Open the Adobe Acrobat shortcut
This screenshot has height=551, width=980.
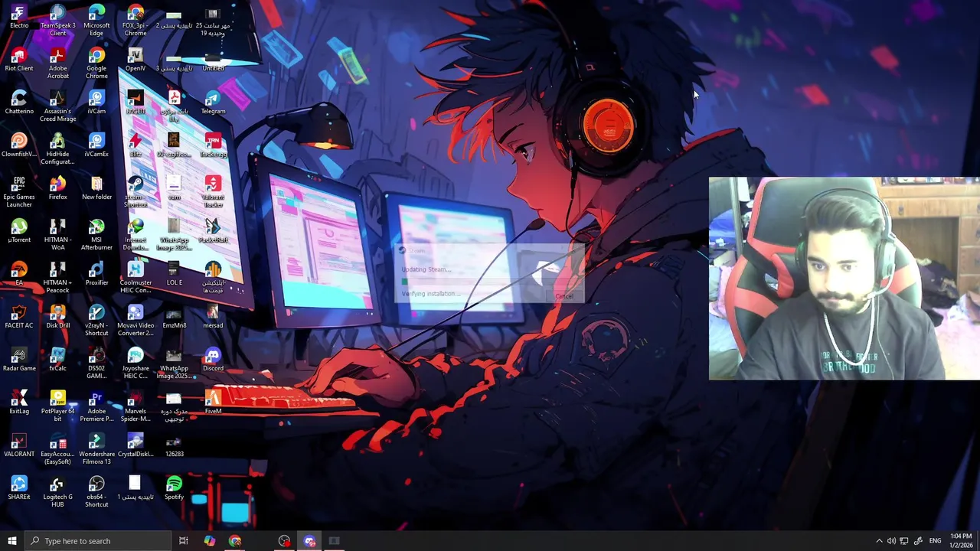pyautogui.click(x=57, y=64)
